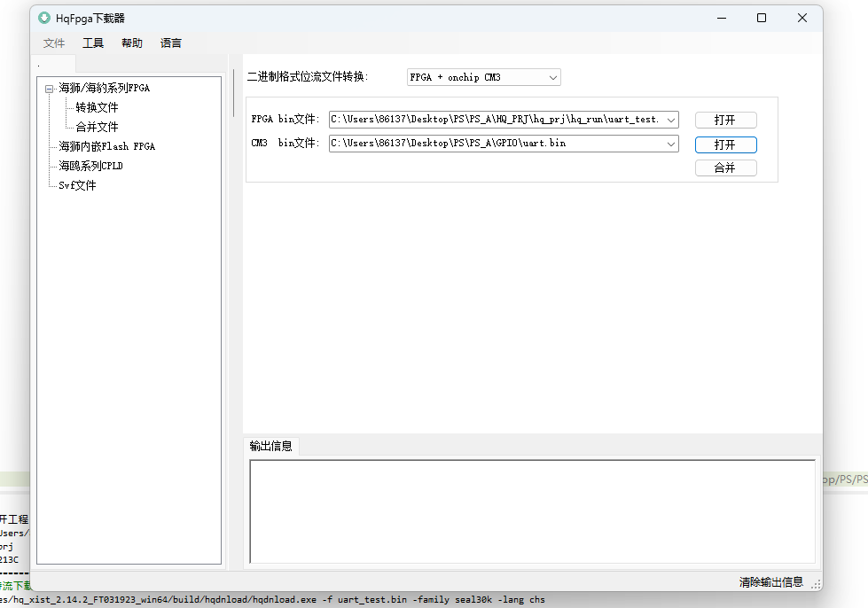Select 转换文件 in the tree
Screen dimensions: 868x608
coord(97,107)
